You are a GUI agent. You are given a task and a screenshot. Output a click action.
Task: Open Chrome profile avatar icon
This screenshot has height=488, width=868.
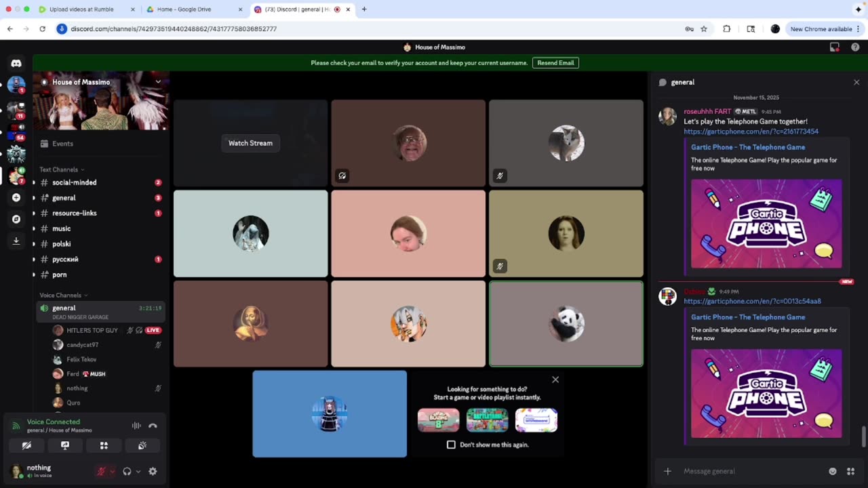click(775, 29)
